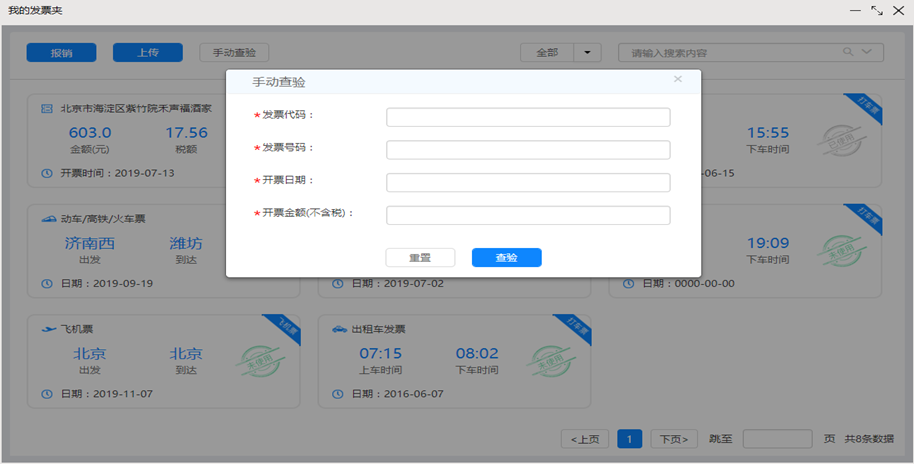Click the invoice icon beside 北京市海淀区紫竹院禾声福酒家
The width and height of the screenshot is (914, 464).
(x=47, y=108)
